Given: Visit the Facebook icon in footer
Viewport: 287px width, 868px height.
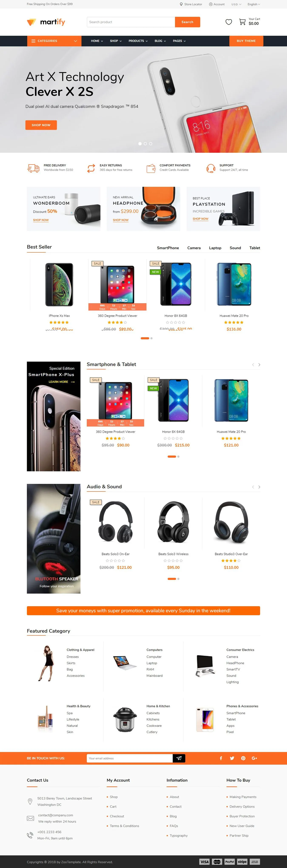Looking at the screenshot, I should coord(221,758).
